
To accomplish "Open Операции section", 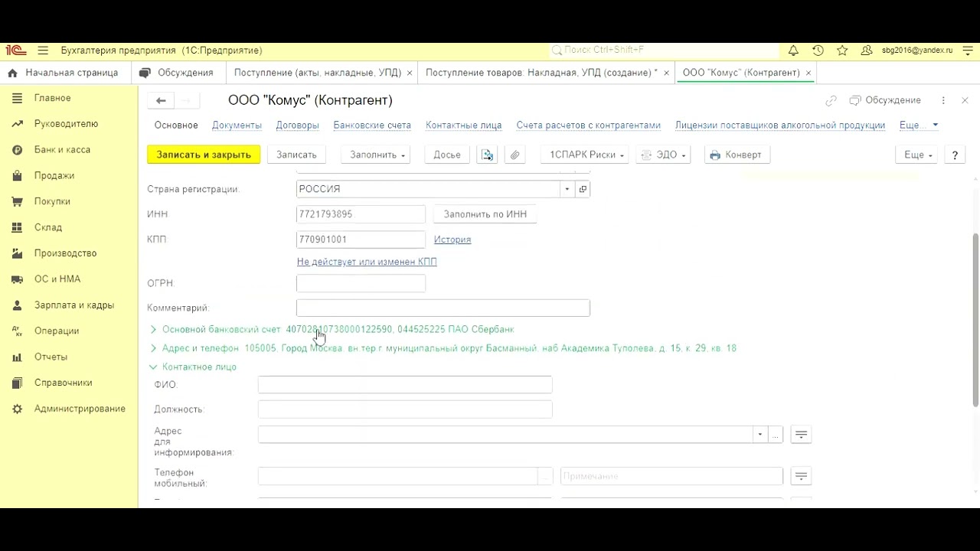I will (x=57, y=331).
